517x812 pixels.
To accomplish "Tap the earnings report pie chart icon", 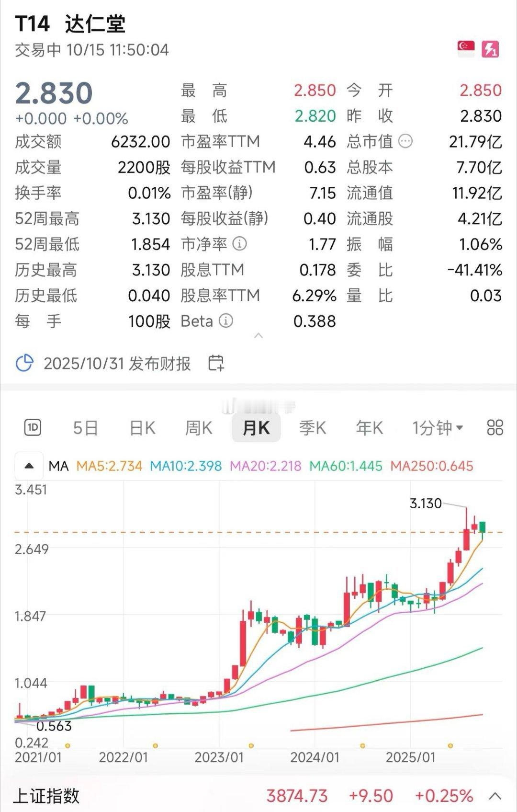I will point(24,363).
